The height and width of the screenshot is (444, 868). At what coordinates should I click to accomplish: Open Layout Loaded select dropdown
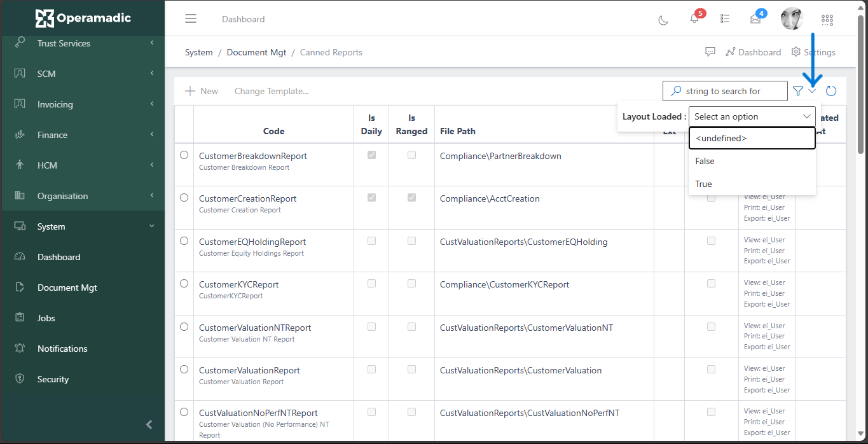click(752, 116)
